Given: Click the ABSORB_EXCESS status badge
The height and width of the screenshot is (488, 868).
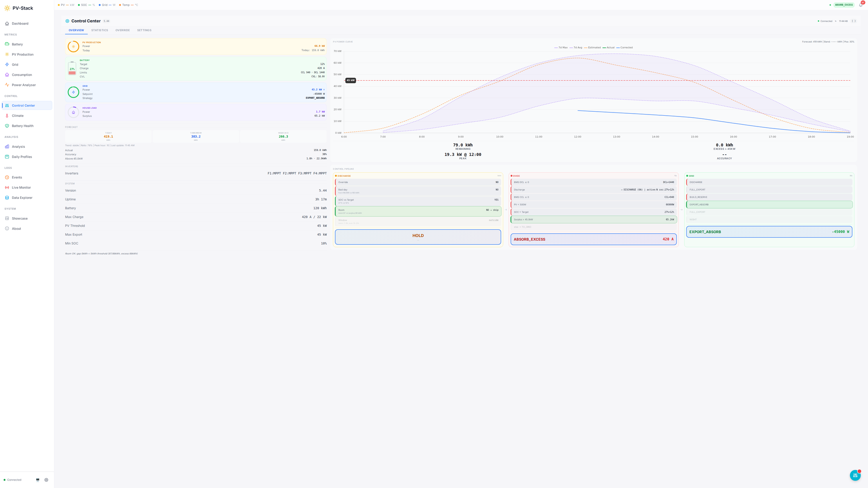Looking at the screenshot, I should [843, 5].
